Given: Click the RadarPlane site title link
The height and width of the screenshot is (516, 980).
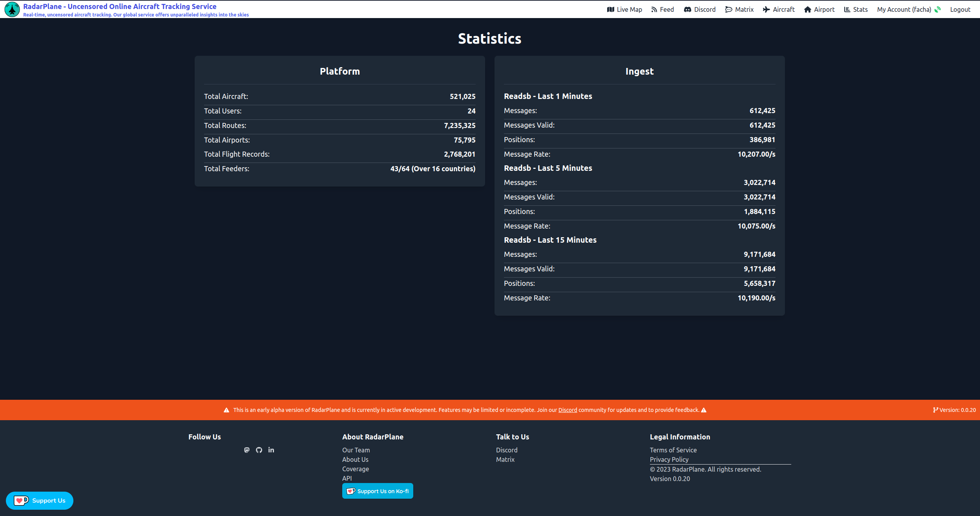Looking at the screenshot, I should point(120,6).
